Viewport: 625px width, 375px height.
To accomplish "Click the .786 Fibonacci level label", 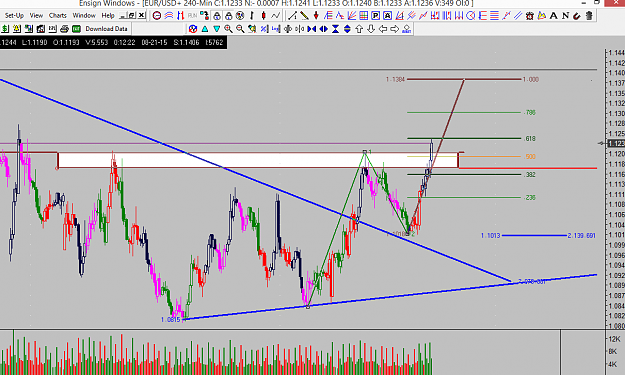I will pos(530,112).
